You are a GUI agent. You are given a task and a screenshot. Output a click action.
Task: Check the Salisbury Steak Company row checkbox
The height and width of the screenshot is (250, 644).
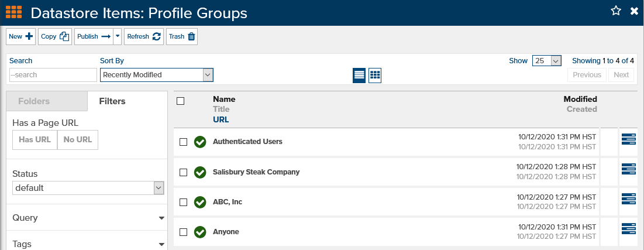coord(184,172)
